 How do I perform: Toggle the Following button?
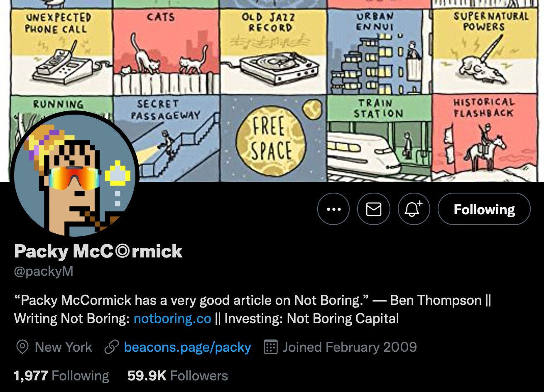(x=484, y=209)
